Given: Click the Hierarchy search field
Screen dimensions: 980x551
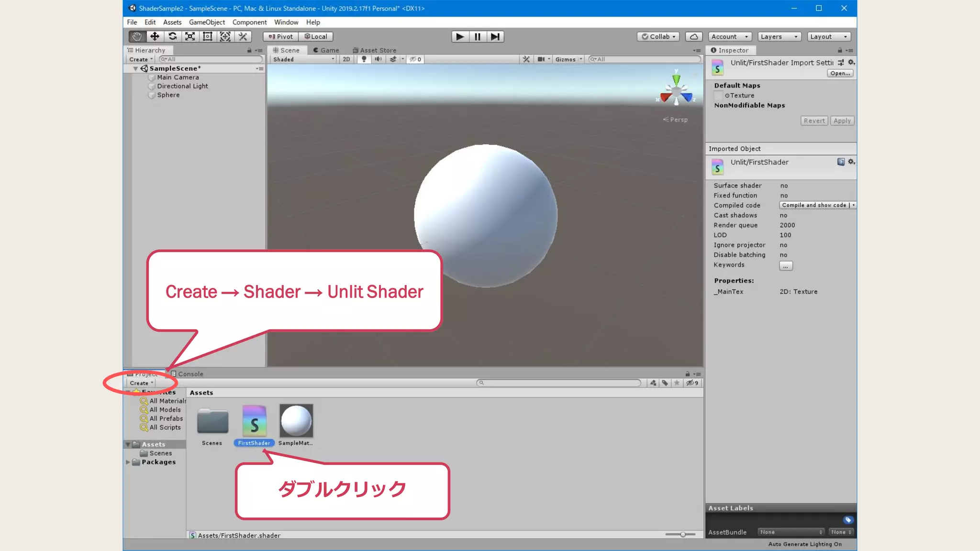Looking at the screenshot, I should [211, 59].
